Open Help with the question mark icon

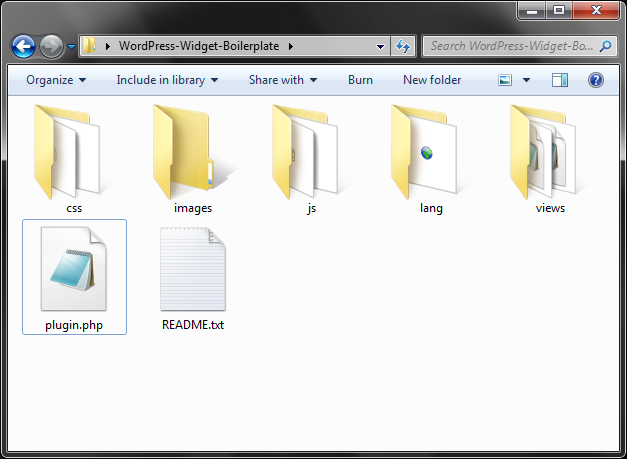pyautogui.click(x=595, y=80)
